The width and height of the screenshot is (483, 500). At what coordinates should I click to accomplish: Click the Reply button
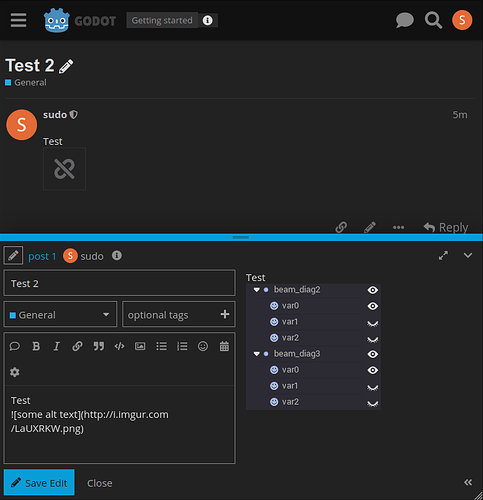tap(446, 227)
